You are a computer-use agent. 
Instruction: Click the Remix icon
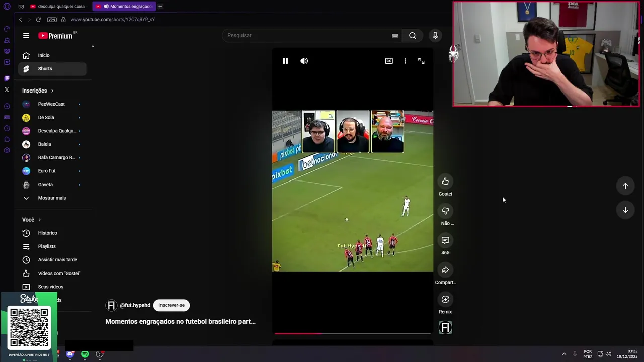tap(445, 300)
